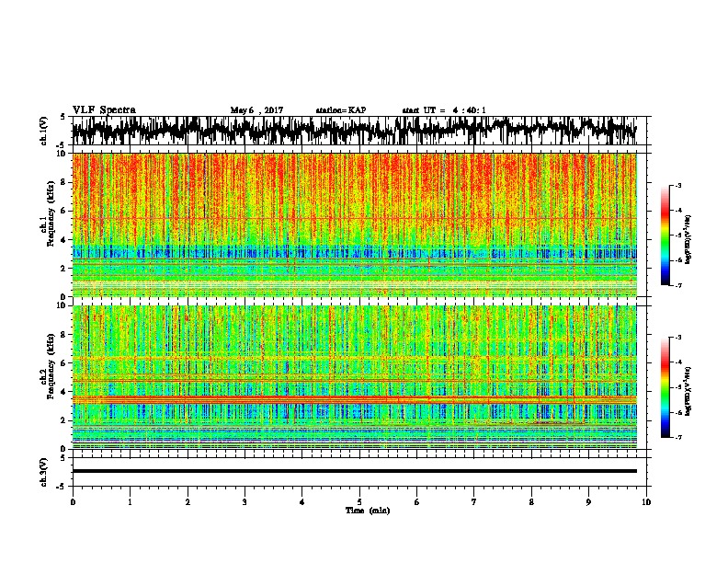Click the ch.2 "Frequency (kHz)" axis label
This screenshot has width=728, height=563.
tap(51, 366)
